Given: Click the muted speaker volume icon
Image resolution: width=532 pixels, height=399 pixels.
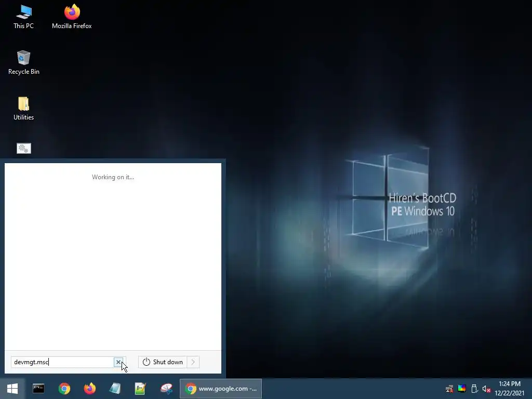Looking at the screenshot, I should (x=486, y=389).
